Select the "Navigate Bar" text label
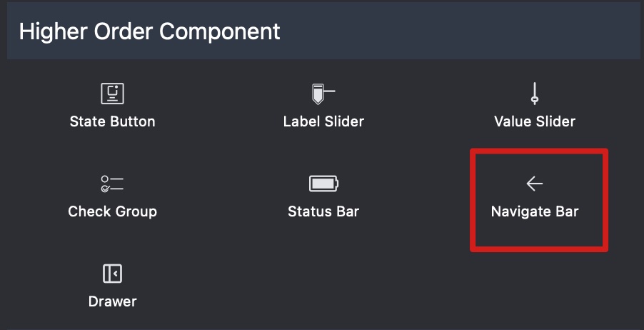The width and height of the screenshot is (644, 330). pos(535,211)
